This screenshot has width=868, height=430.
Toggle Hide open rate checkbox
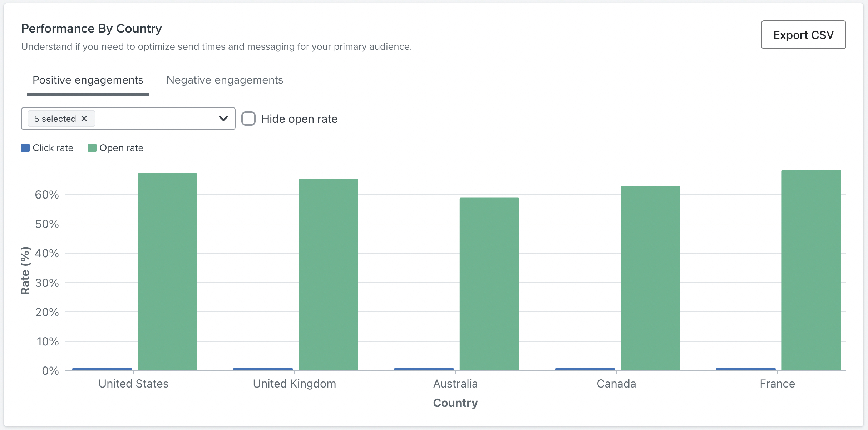click(248, 118)
